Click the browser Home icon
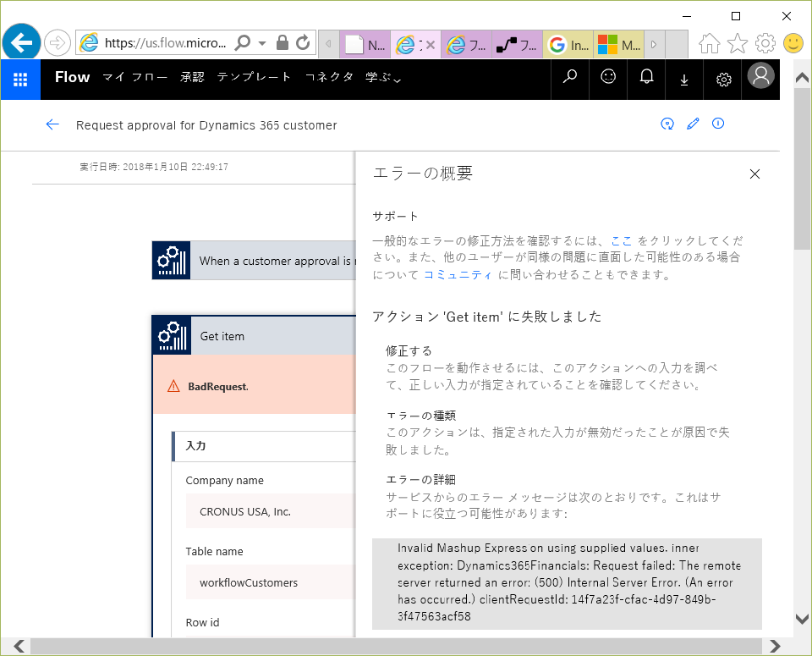The height and width of the screenshot is (656, 812). 710,43
